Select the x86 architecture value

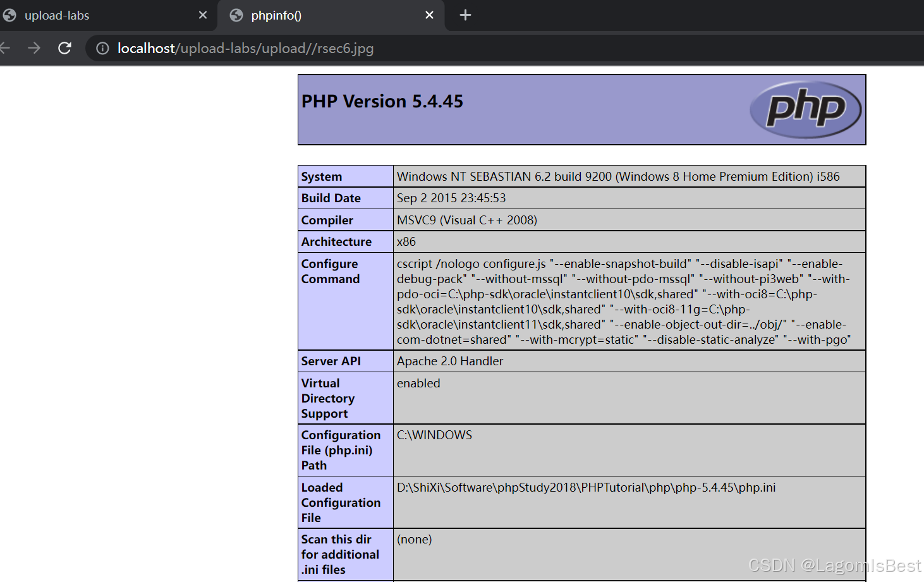click(x=406, y=241)
